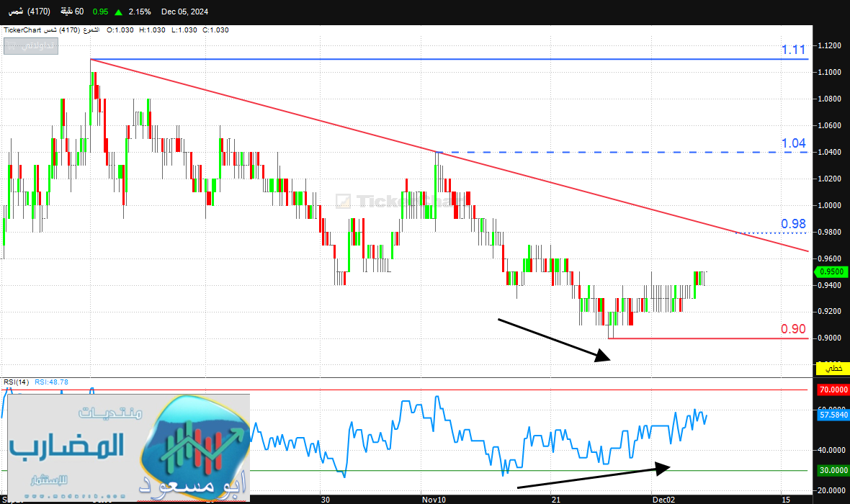Click the green 0.9500 current price tag
This screenshot has width=850, height=504.
click(x=831, y=271)
